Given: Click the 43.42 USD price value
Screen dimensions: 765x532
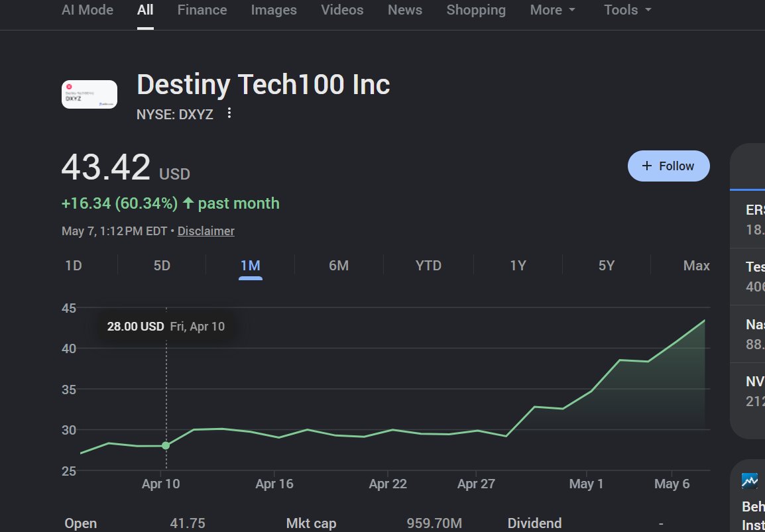Looking at the screenshot, I should 125,167.
